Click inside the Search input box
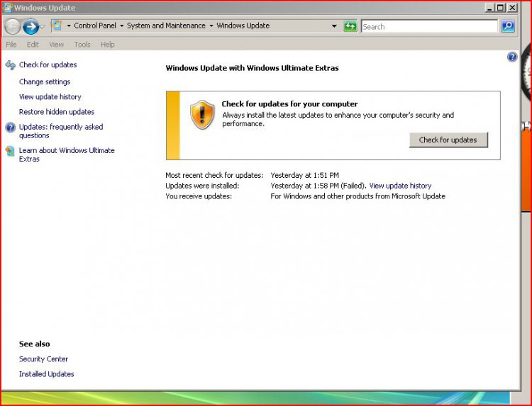 pyautogui.click(x=429, y=26)
